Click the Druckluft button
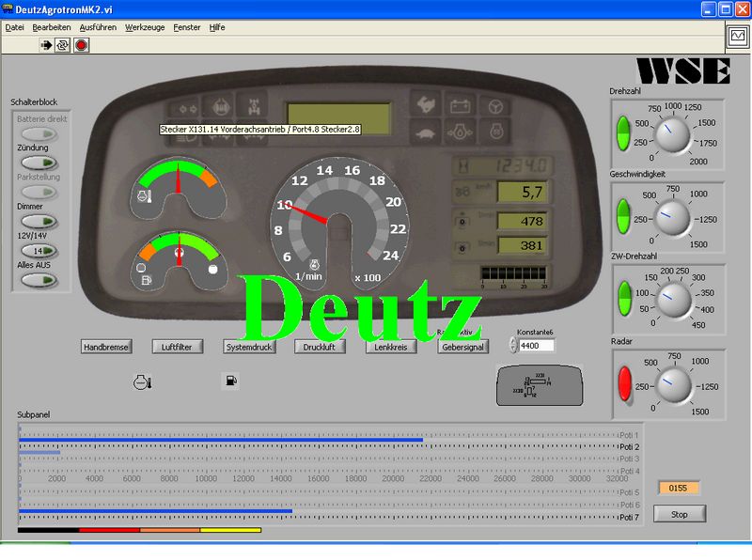 [320, 347]
